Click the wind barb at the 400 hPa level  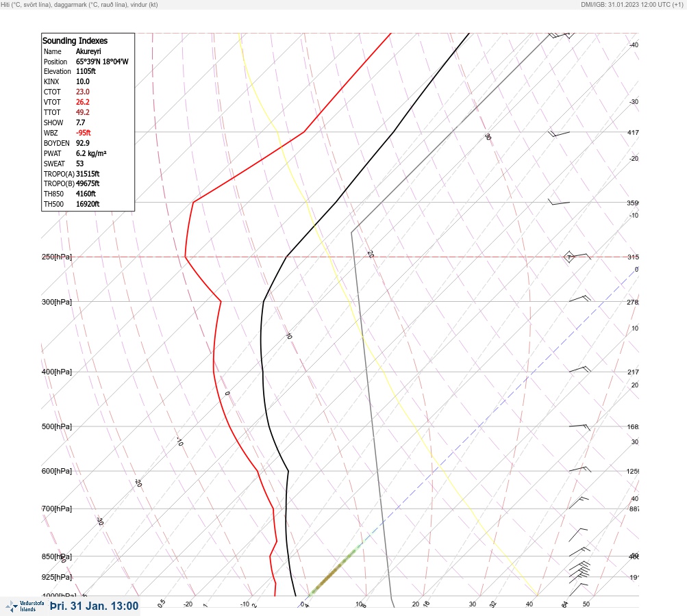click(579, 370)
